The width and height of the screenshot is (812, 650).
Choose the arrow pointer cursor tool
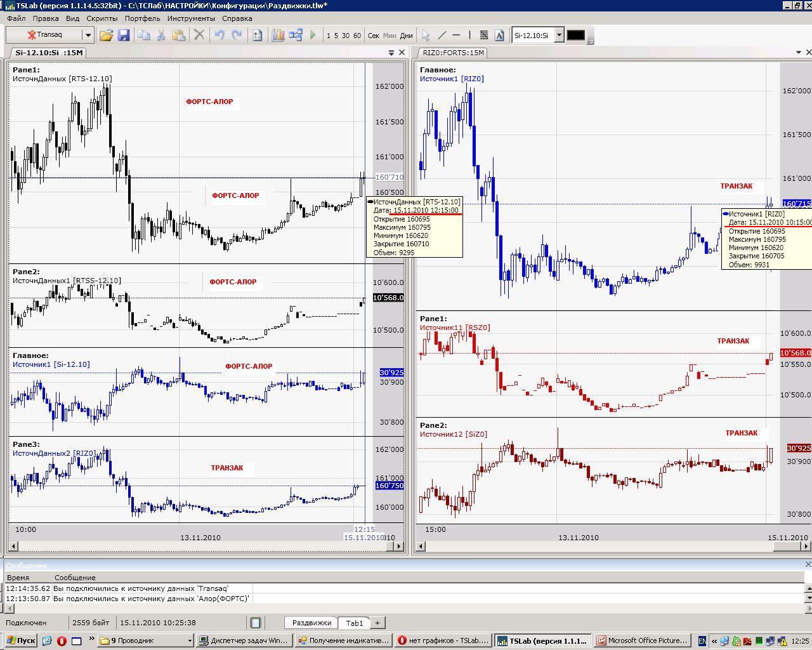(x=426, y=35)
